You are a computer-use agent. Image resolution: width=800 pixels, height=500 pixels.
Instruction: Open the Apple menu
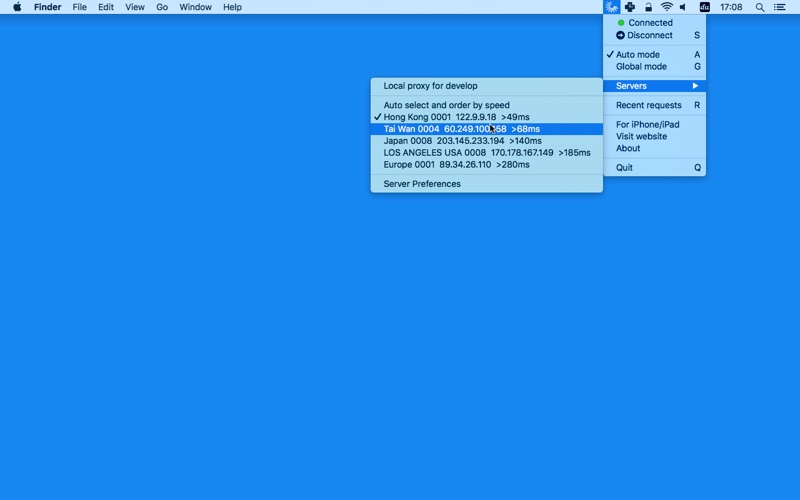tap(17, 7)
